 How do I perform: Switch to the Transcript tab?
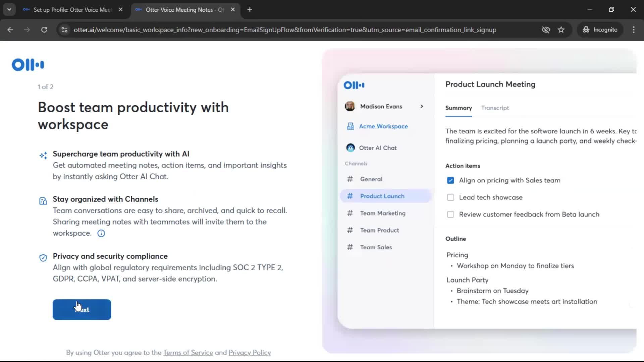coord(495,108)
